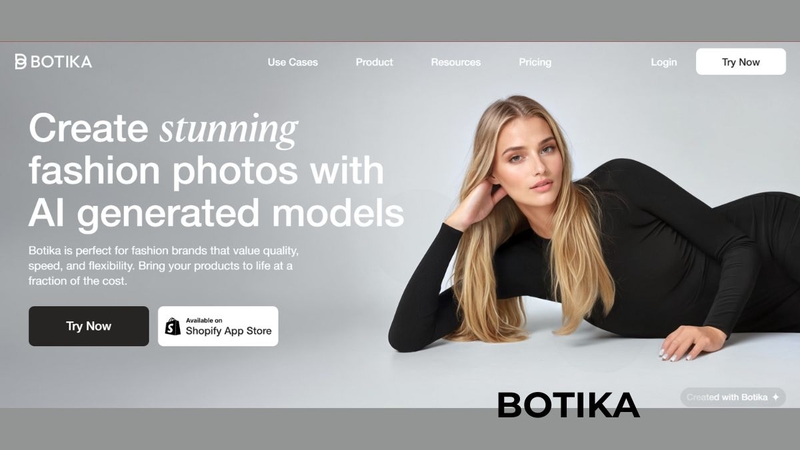The width and height of the screenshot is (800, 450).
Task: Click the large black BOTIKA logo overlay
Action: [568, 405]
